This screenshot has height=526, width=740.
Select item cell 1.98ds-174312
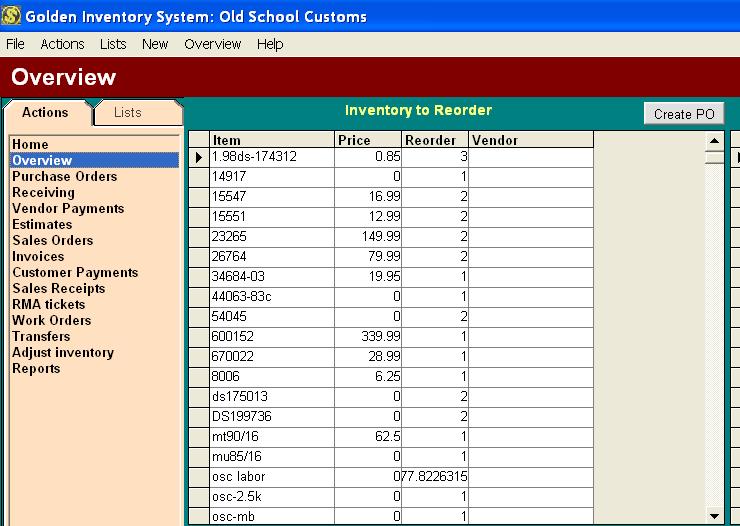coord(272,157)
